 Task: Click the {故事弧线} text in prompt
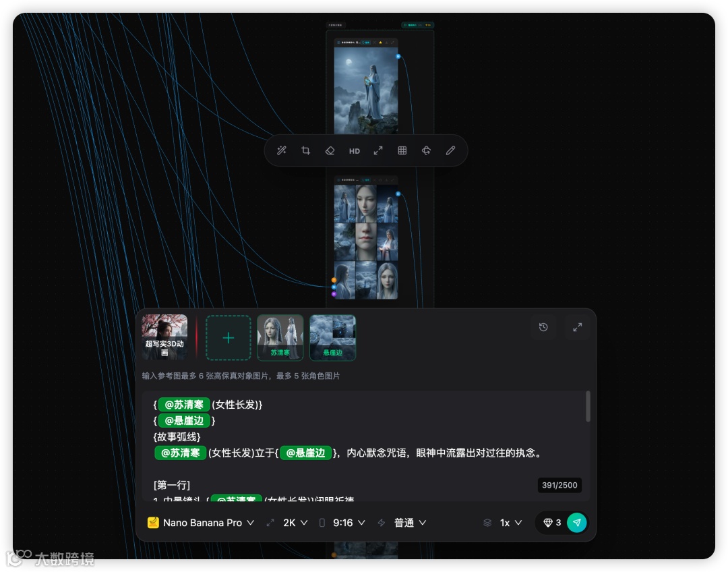tap(177, 437)
